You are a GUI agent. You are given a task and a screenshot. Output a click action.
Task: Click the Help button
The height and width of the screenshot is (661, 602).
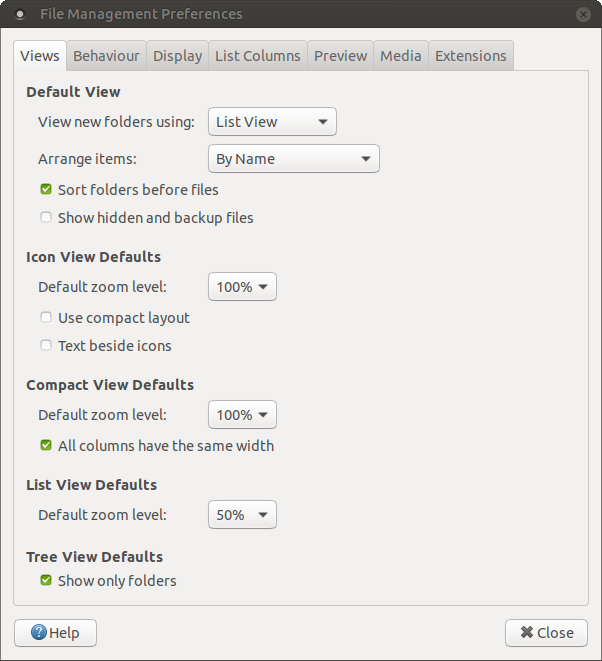(x=55, y=632)
